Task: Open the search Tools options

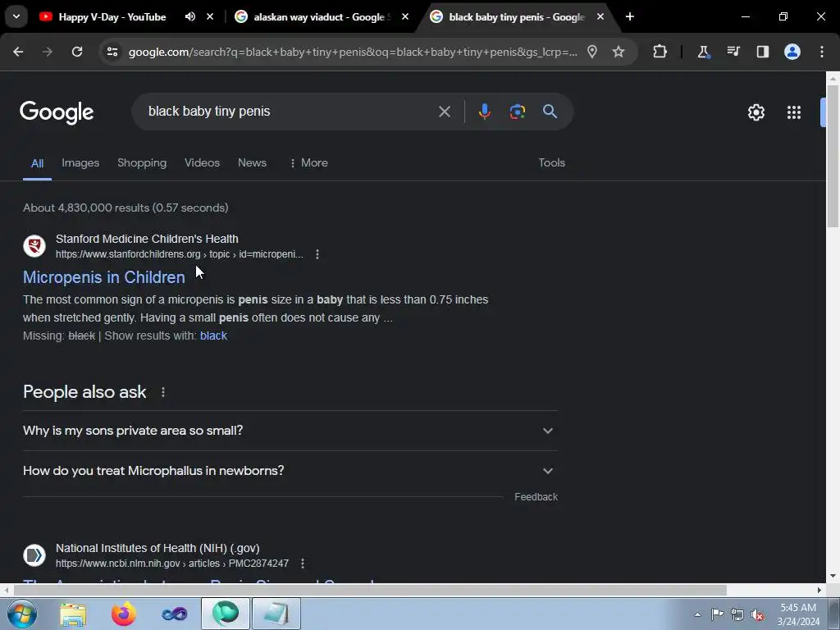Action: tap(552, 163)
